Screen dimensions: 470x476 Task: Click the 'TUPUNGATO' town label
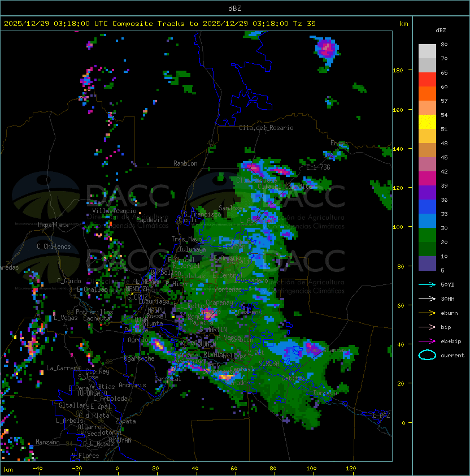point(92,393)
